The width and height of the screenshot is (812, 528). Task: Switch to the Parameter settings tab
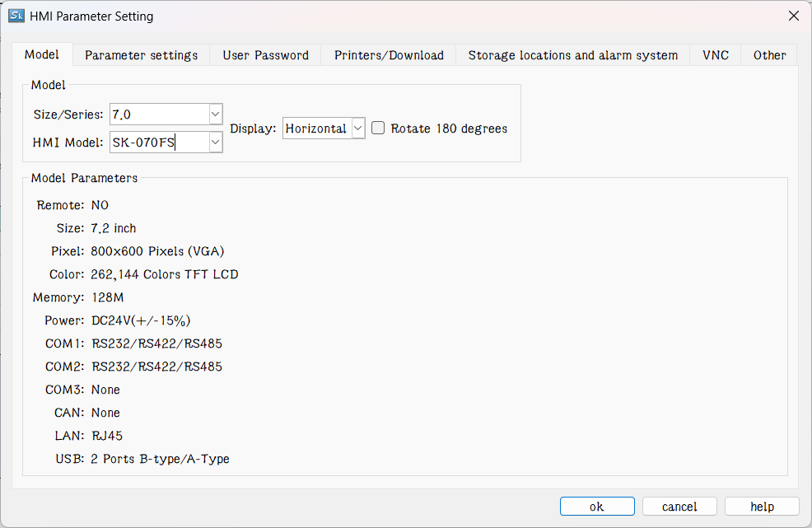pyautogui.click(x=141, y=55)
